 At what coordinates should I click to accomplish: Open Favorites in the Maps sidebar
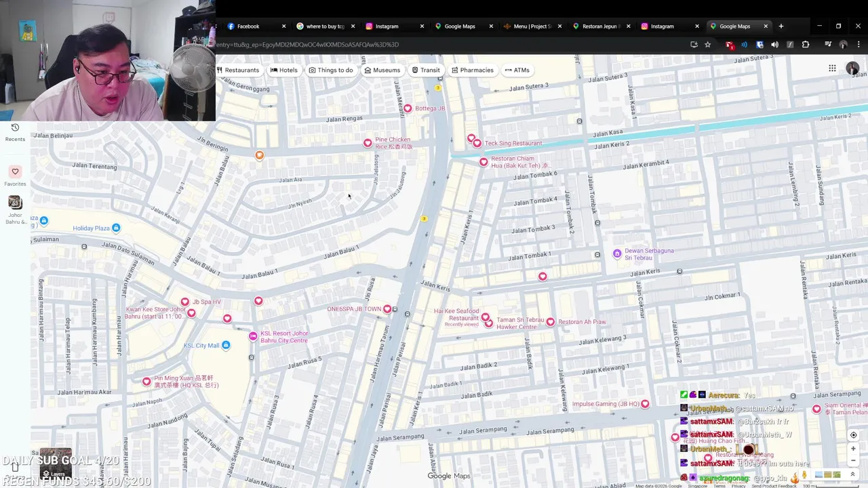(15, 176)
